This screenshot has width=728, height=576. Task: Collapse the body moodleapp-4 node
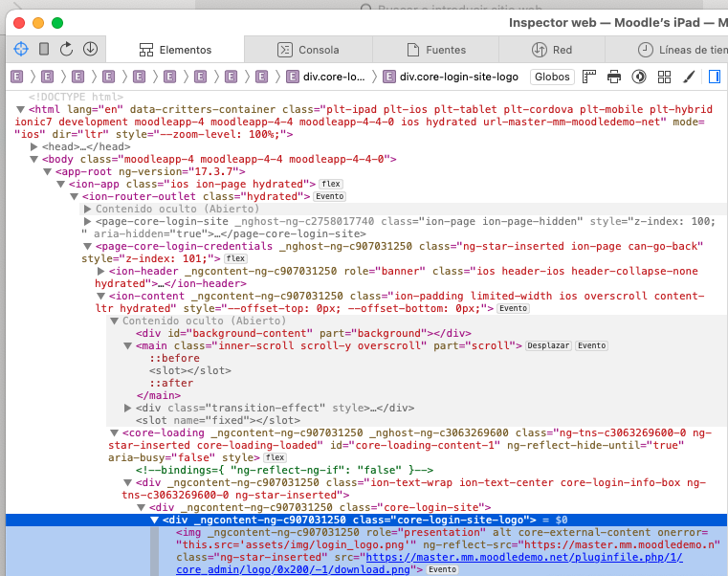(x=33, y=160)
